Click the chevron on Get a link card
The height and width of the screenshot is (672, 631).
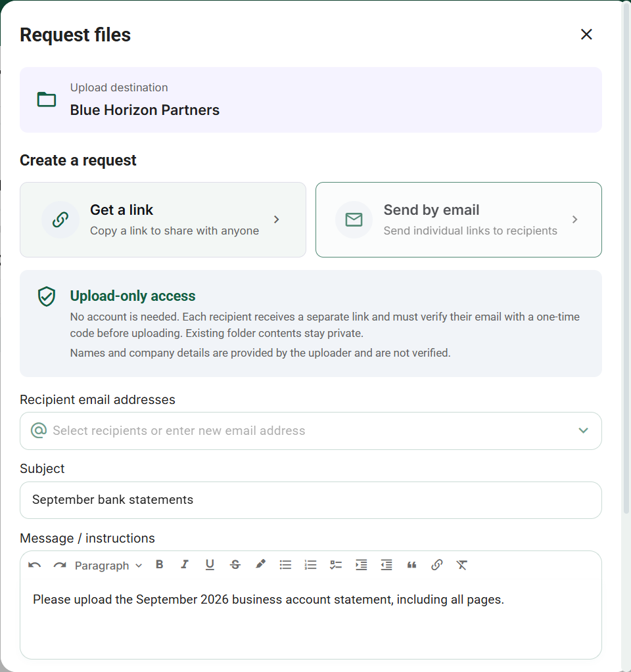(276, 219)
